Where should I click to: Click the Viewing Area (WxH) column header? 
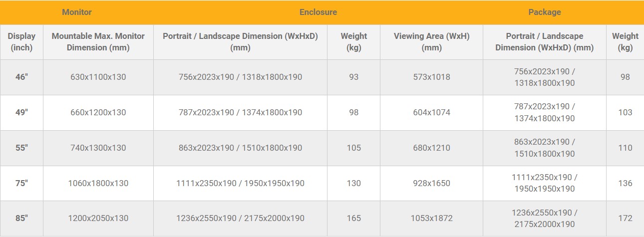(x=431, y=42)
